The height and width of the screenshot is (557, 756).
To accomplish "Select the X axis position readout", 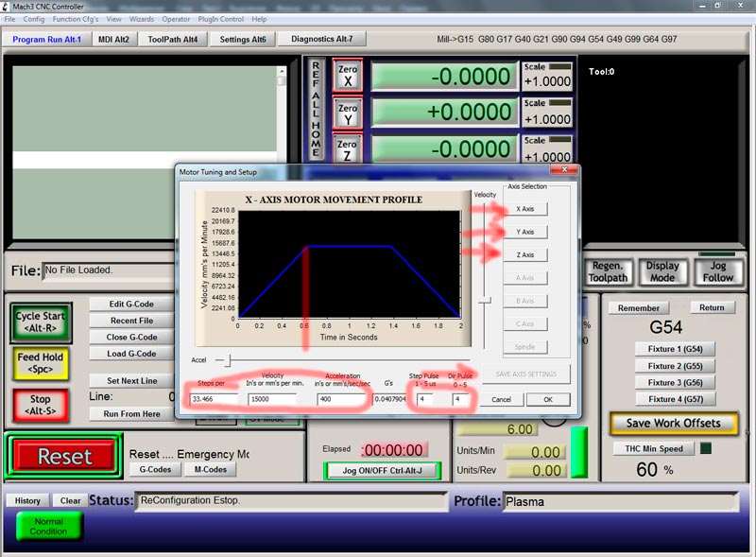I will click(444, 77).
